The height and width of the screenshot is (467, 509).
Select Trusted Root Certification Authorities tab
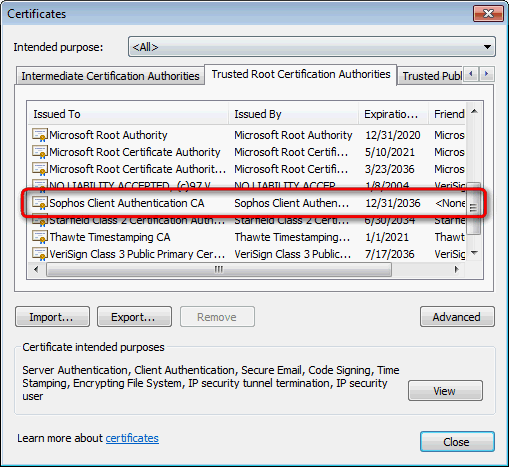tap(301, 74)
